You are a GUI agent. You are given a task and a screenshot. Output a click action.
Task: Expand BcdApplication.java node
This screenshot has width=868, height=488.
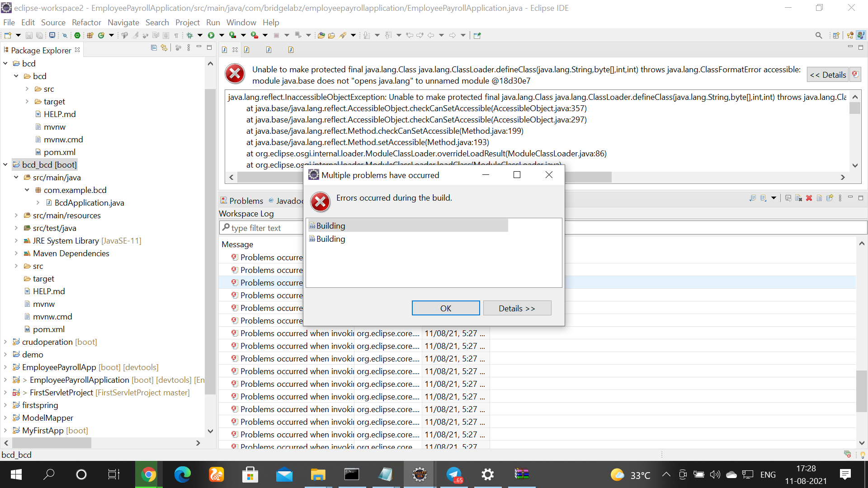(x=38, y=202)
